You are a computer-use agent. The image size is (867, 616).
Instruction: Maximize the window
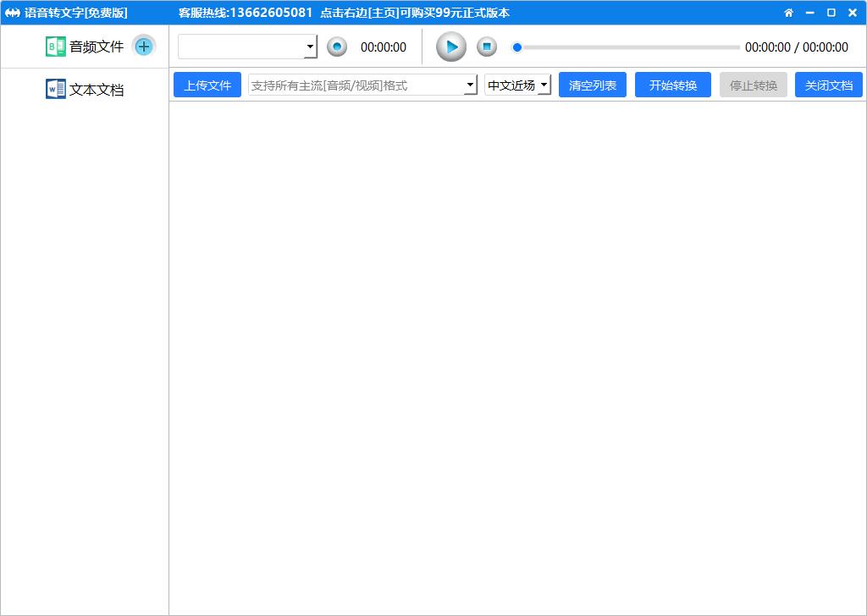831,13
